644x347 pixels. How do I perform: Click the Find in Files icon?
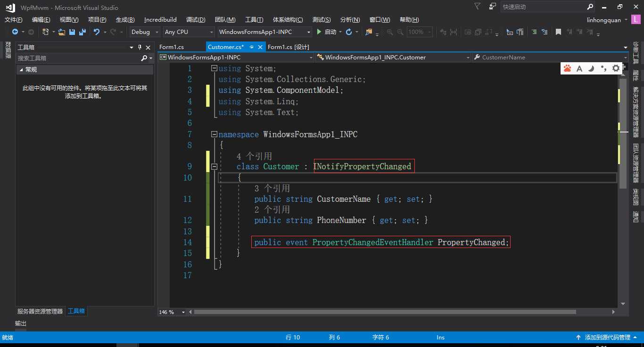click(369, 32)
